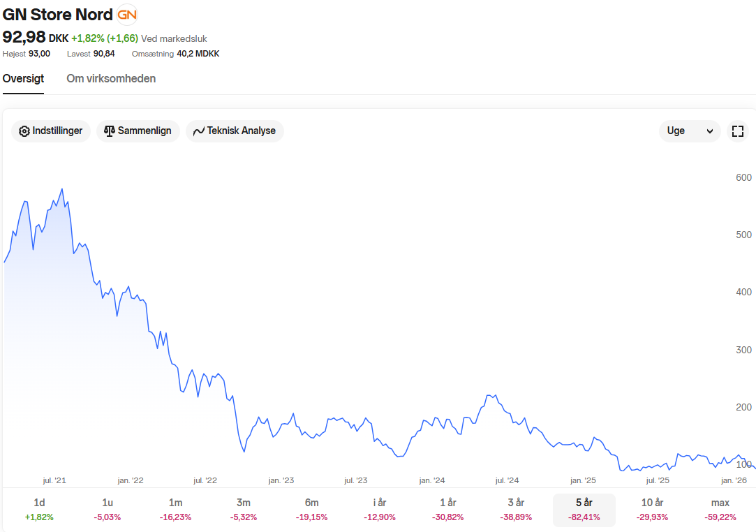Click the 600 y-axis label
Viewport: 756px width, 532px height.
click(743, 177)
